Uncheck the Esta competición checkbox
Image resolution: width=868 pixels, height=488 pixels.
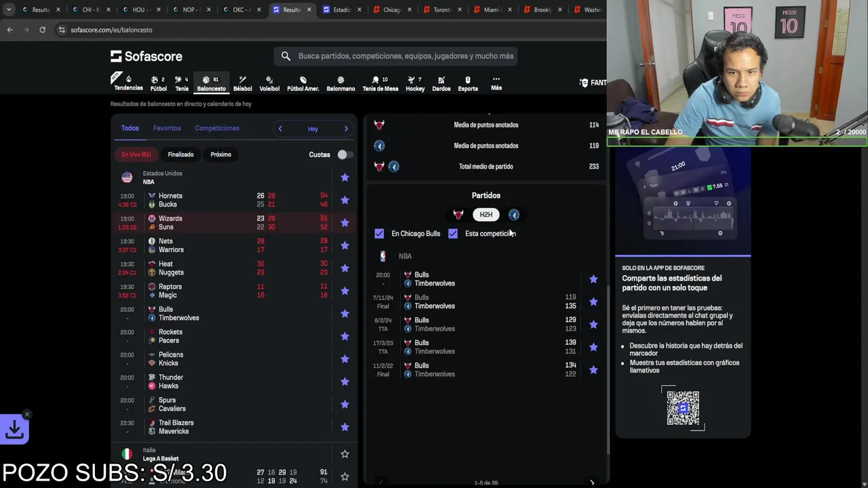tap(453, 233)
